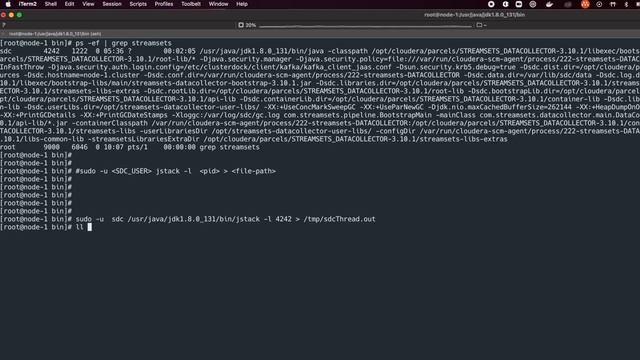Click the commented '#sudo -u <SDC_USER> jstack' line
The height and width of the screenshot is (360, 640).
click(176, 171)
